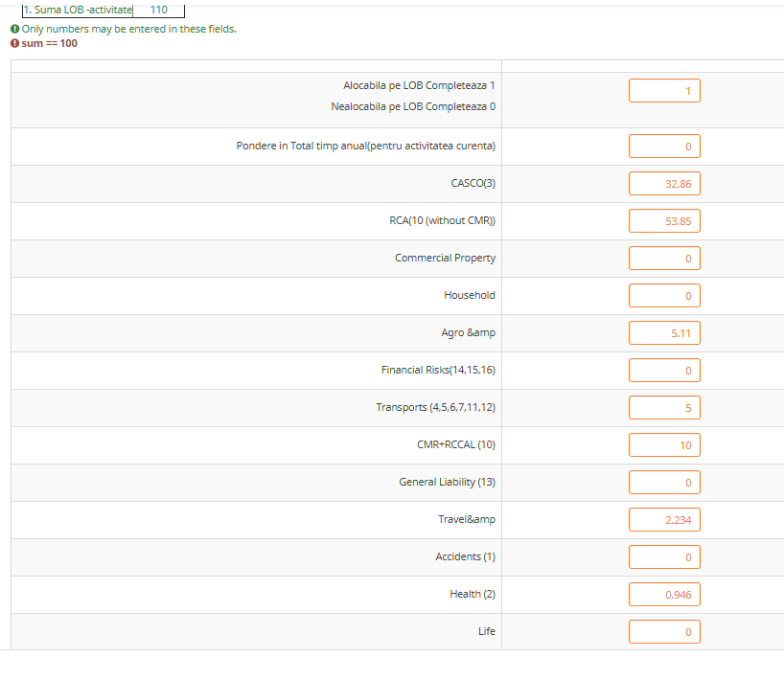Click the Health (2) value field
This screenshot has width=784, height=680.
[664, 594]
